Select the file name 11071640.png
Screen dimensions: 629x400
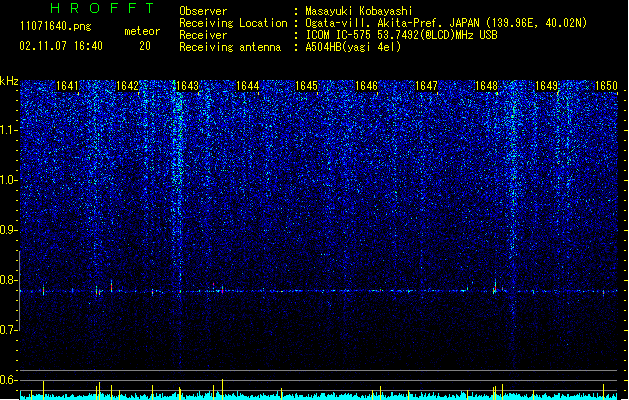(56, 26)
